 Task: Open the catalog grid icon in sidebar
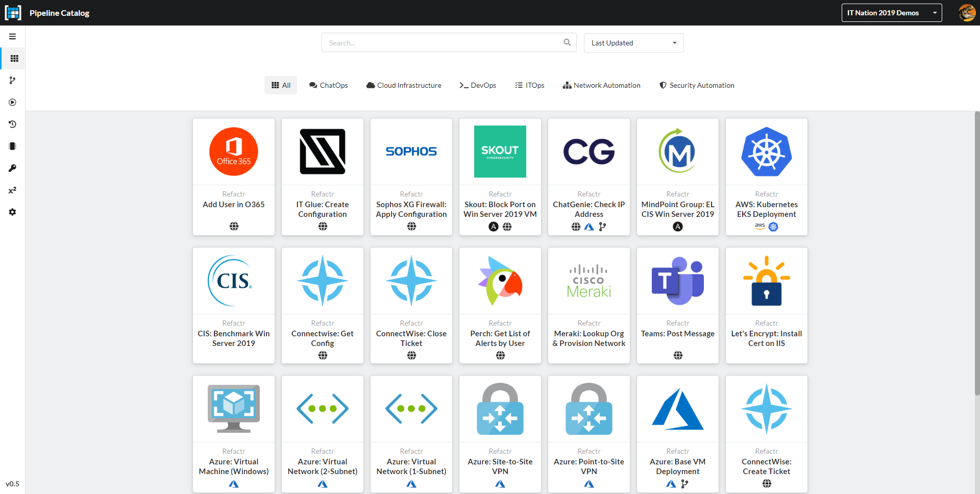[x=14, y=59]
